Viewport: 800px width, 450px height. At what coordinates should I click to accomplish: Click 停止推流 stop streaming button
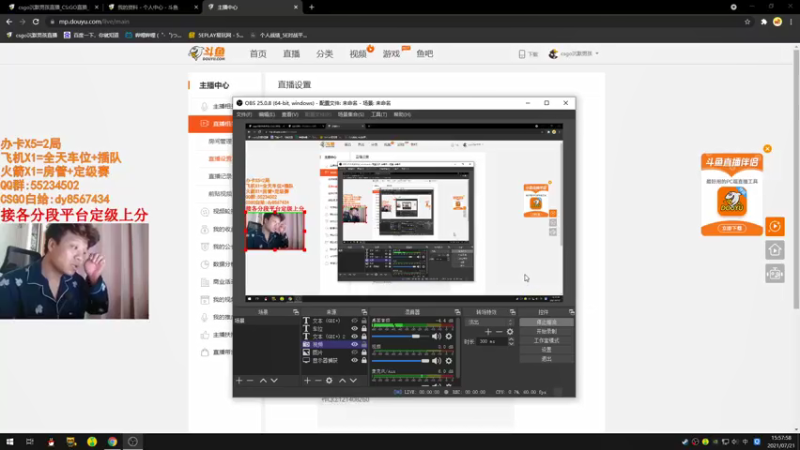click(x=546, y=322)
